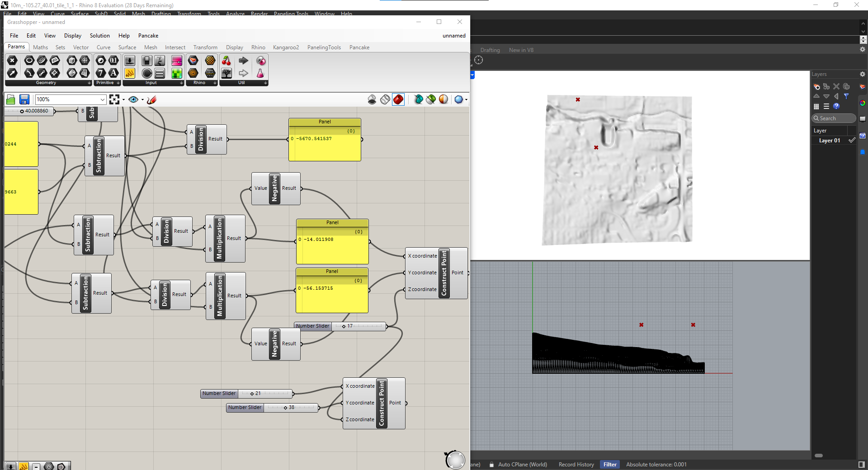Create a new layer in Layers panel
Screen dimensions: 868x470
pyautogui.click(x=816, y=86)
